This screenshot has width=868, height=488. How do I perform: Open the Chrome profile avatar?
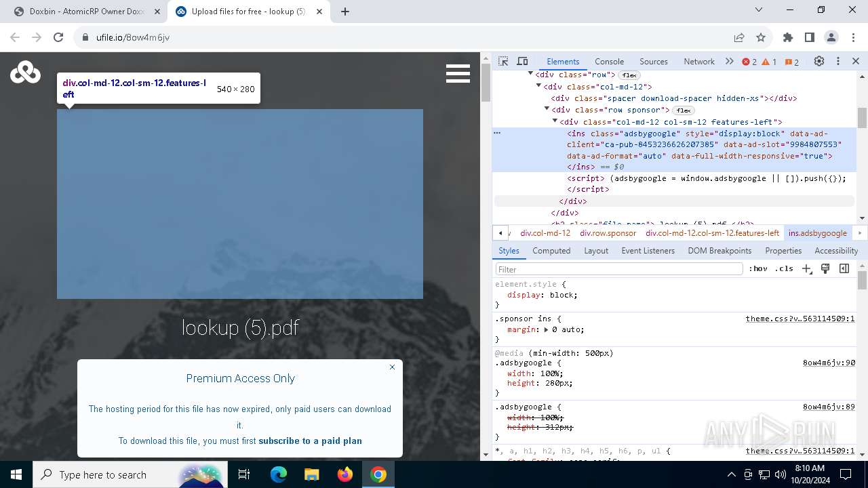(x=831, y=37)
